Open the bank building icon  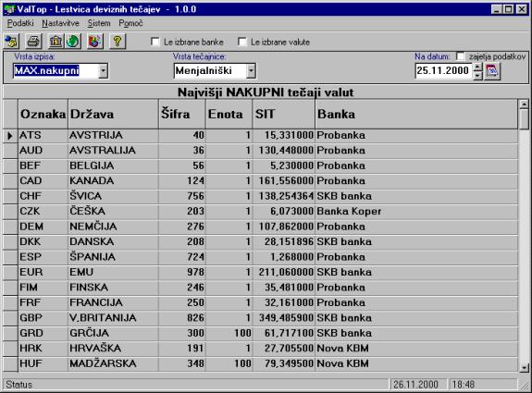(56, 42)
